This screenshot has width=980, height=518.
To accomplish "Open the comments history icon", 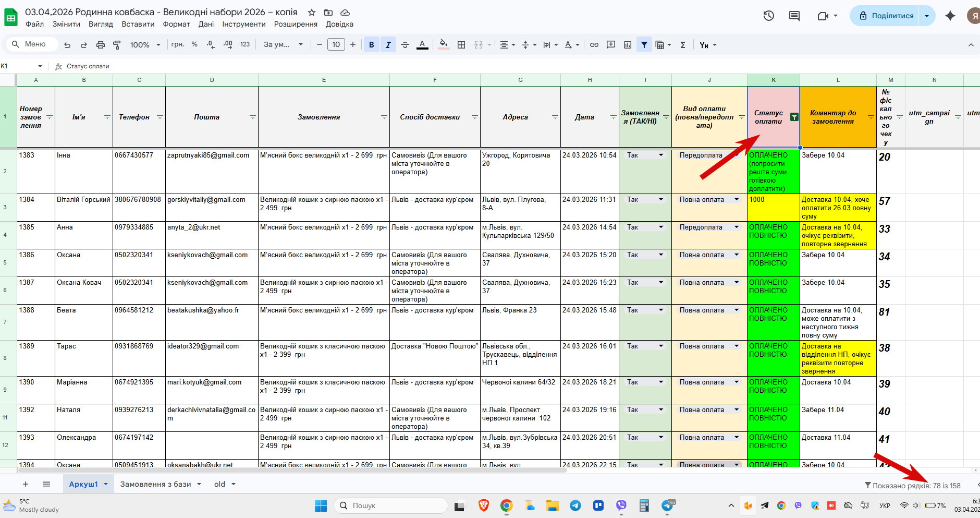I will (794, 16).
